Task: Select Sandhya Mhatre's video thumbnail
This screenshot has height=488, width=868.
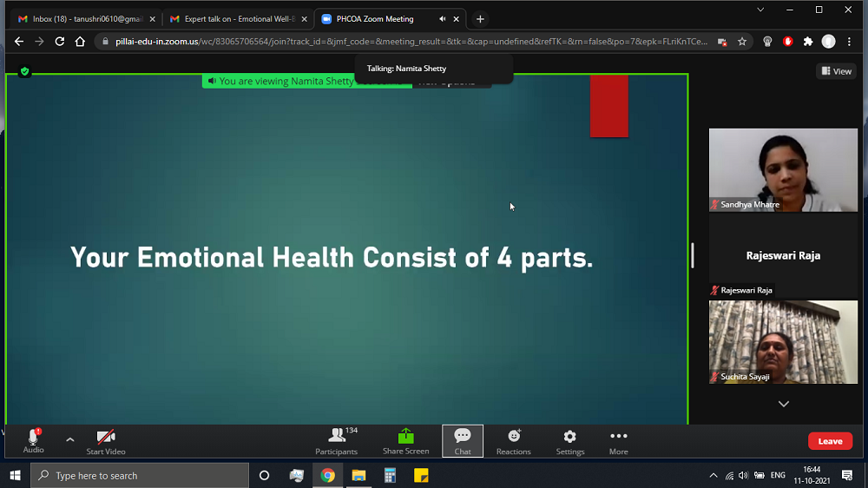Action: coord(783,169)
